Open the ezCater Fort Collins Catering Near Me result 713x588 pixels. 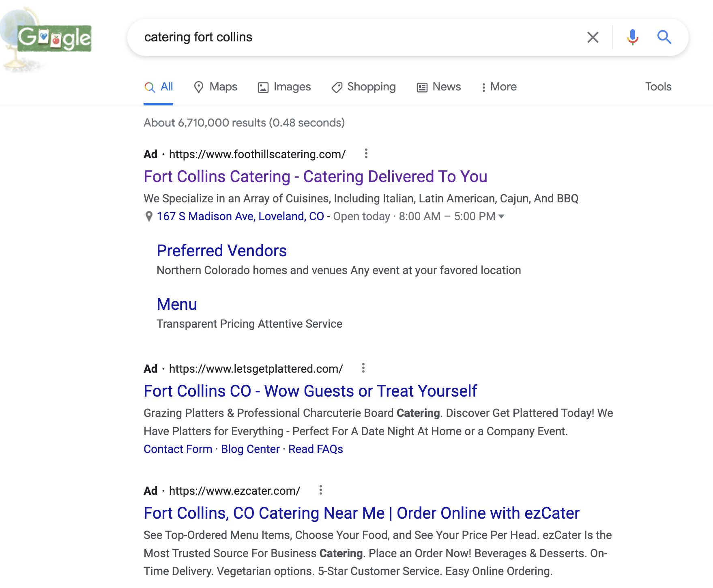362,513
